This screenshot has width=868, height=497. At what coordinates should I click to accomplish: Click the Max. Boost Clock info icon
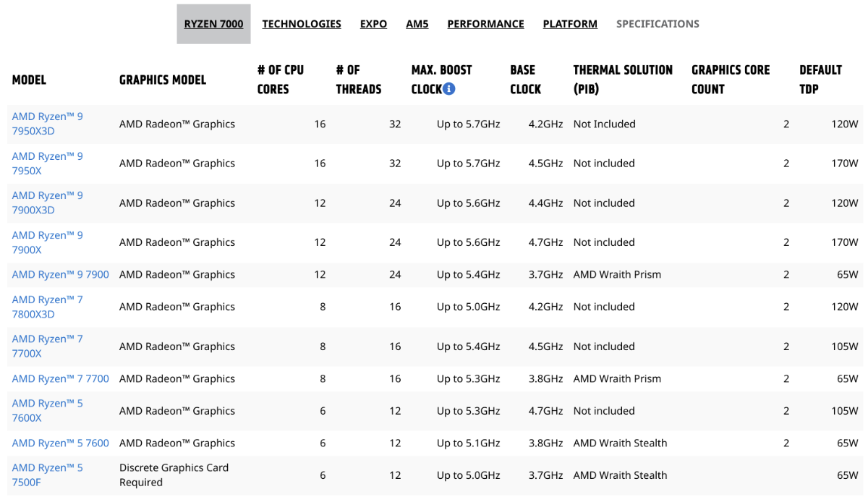[449, 89]
